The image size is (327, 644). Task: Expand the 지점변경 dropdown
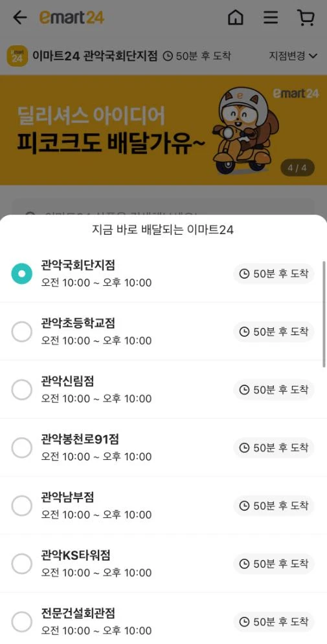click(x=293, y=56)
